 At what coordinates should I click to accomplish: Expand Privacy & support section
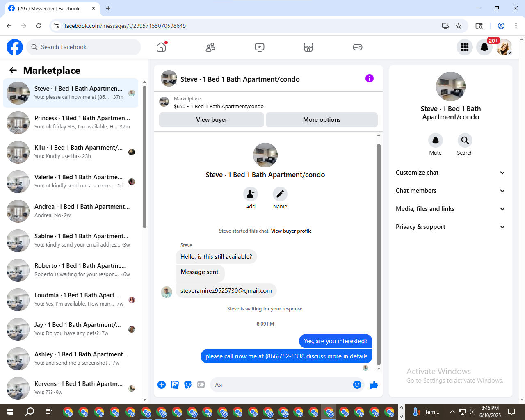click(x=450, y=227)
